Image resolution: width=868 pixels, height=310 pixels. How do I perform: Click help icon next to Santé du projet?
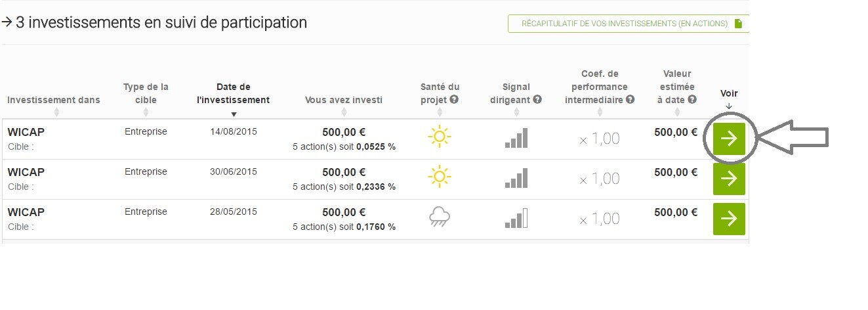pos(454,100)
